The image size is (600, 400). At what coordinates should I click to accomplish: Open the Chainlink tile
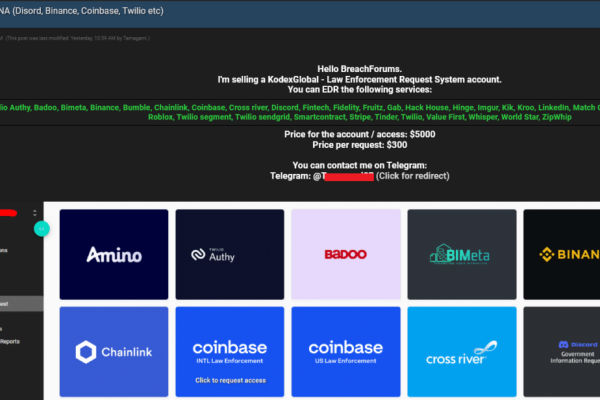[x=114, y=351]
